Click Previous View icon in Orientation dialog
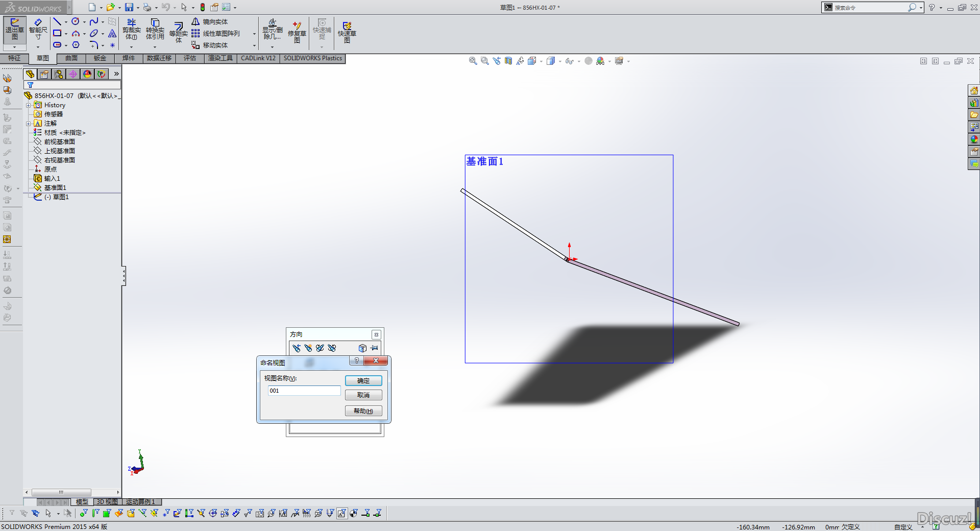This screenshot has height=531, width=980. (x=297, y=348)
